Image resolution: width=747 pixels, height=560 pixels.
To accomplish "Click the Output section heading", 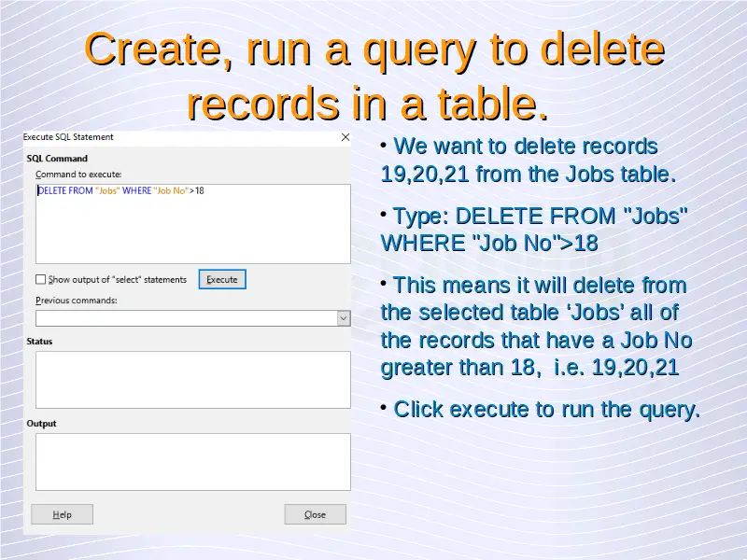I will (41, 424).
